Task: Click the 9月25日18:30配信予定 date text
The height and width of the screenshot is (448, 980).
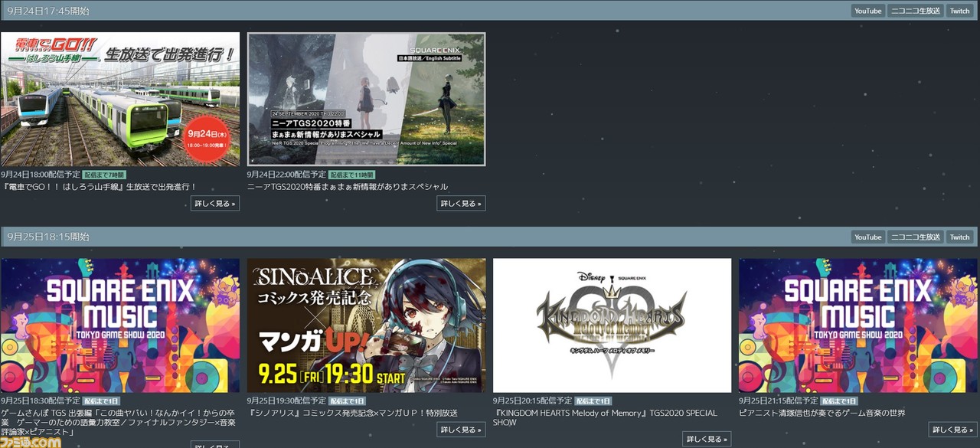Action: (40, 401)
